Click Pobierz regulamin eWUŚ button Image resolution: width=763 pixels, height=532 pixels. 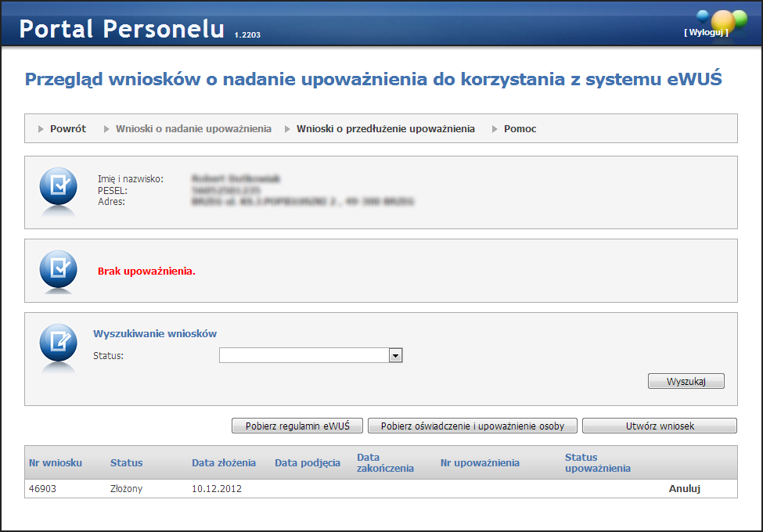tap(297, 426)
